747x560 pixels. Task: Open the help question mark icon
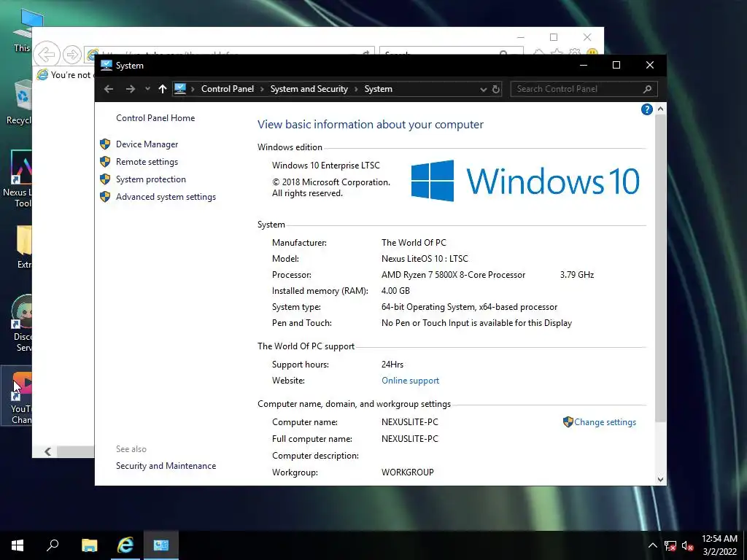646,109
